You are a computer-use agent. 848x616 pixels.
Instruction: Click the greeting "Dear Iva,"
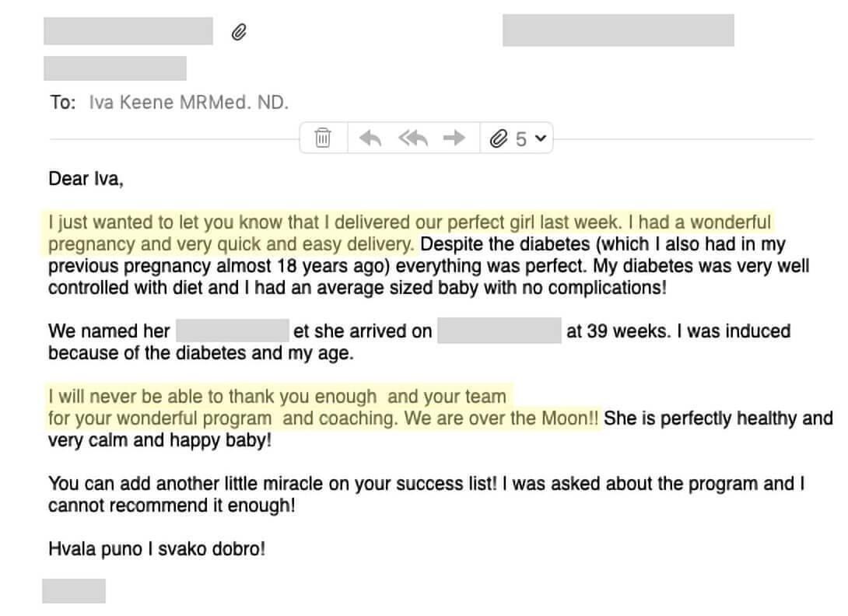[x=86, y=179]
